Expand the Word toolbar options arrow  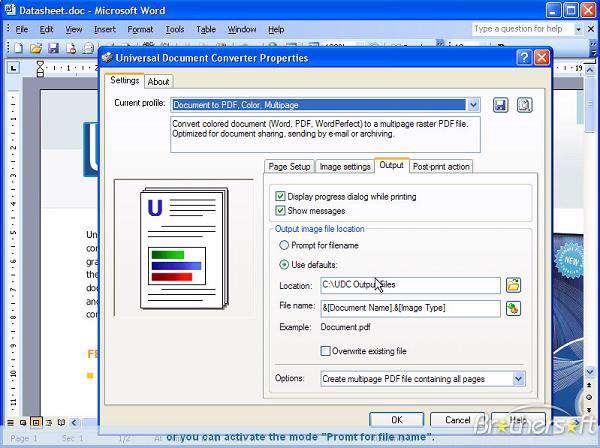point(594,48)
